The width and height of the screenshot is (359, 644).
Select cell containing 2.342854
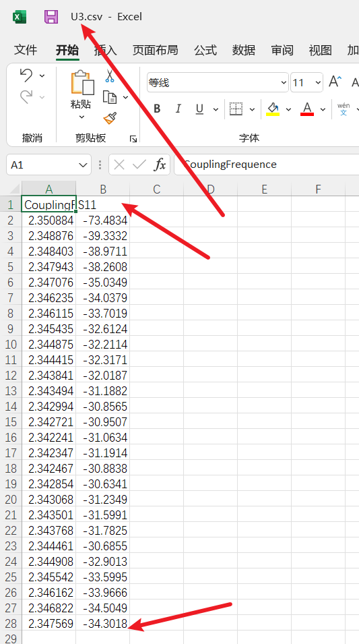point(48,484)
